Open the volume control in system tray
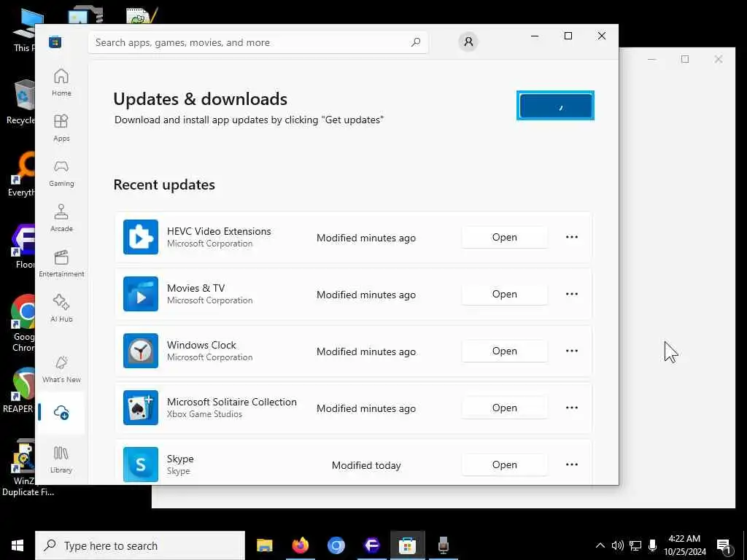Screen dimensions: 747x560 click(x=617, y=545)
